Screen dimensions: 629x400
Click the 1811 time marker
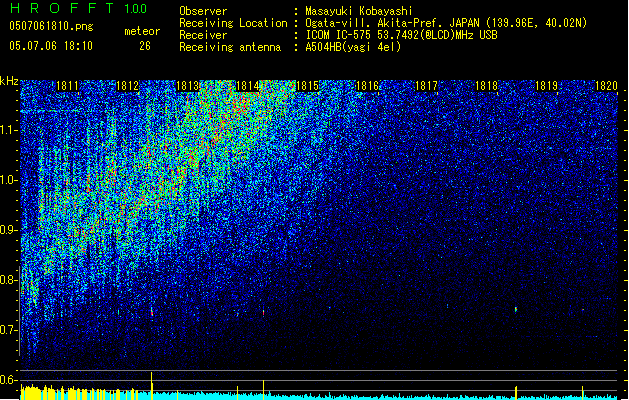[x=67, y=85]
